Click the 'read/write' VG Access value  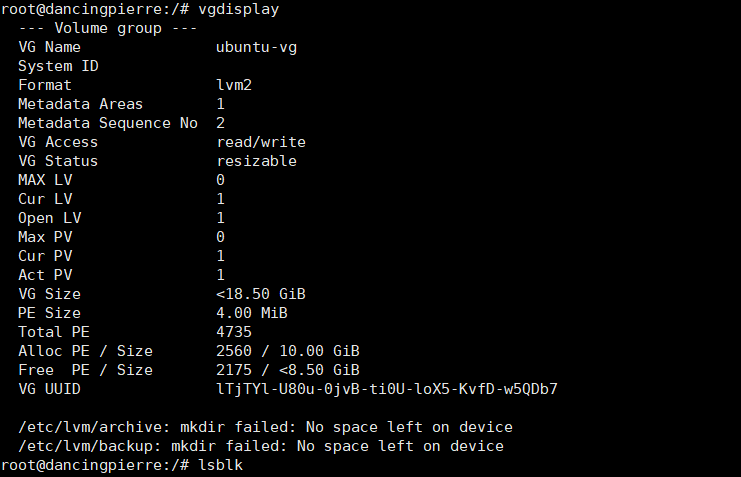coord(261,142)
